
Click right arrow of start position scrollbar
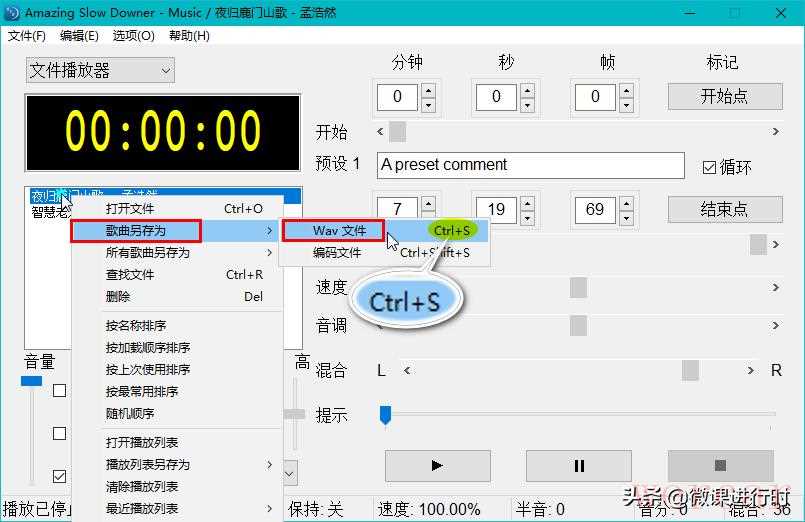click(776, 132)
